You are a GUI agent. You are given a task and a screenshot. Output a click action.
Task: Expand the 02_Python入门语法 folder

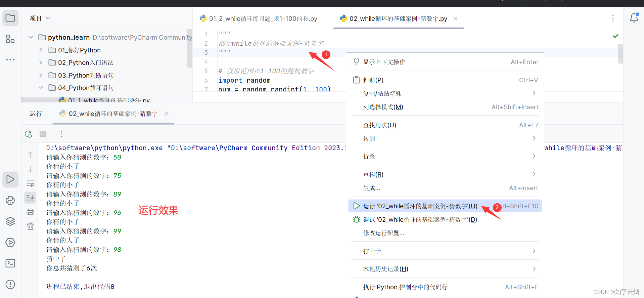pos(41,62)
